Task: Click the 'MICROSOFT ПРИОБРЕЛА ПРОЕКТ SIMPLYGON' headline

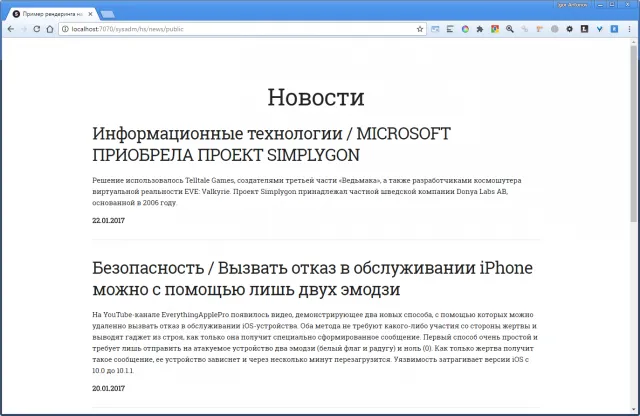Action: [x=271, y=144]
